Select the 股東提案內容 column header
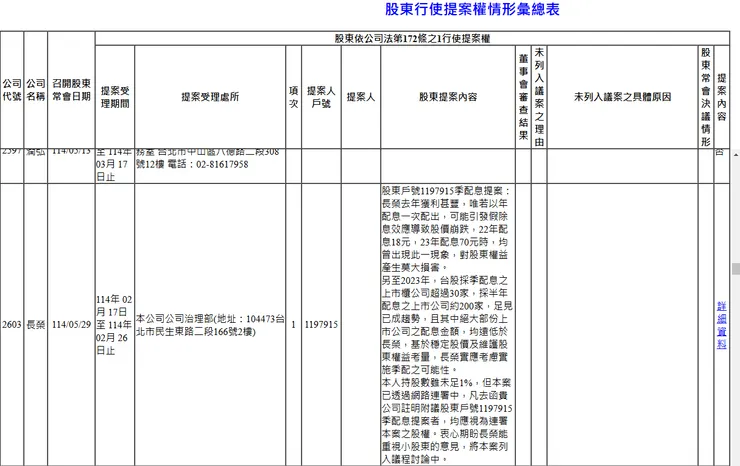The image size is (740, 466). [x=448, y=97]
